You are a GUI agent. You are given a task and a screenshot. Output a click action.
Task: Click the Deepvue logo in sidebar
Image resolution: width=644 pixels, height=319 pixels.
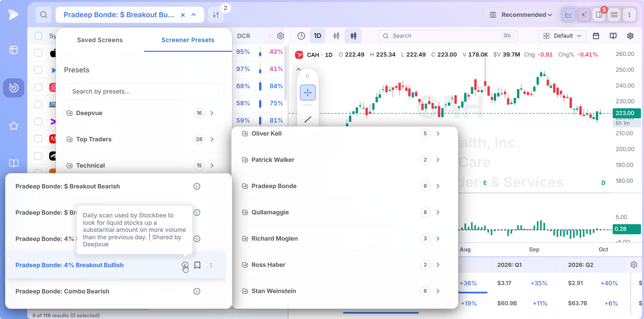point(13,14)
